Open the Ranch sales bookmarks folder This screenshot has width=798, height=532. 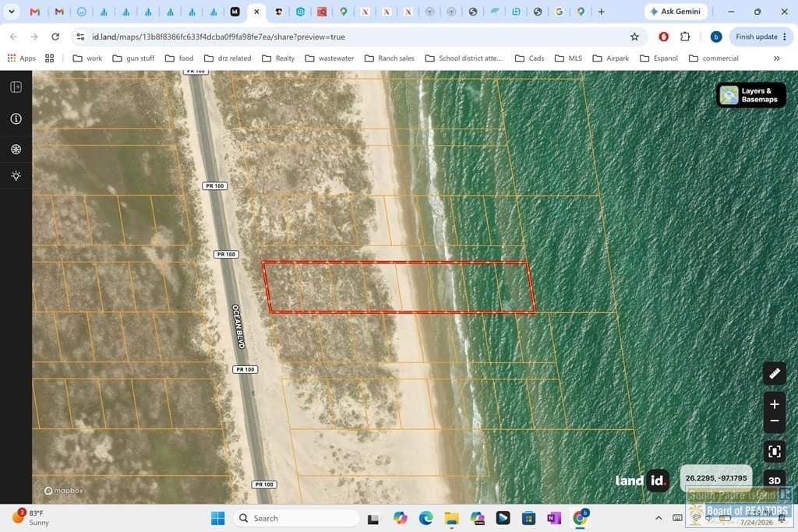(390, 58)
